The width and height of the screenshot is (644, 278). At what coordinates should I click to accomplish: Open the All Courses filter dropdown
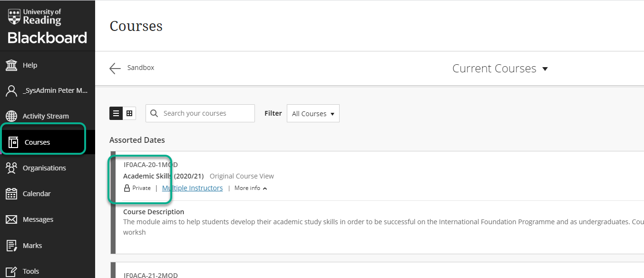tap(313, 113)
